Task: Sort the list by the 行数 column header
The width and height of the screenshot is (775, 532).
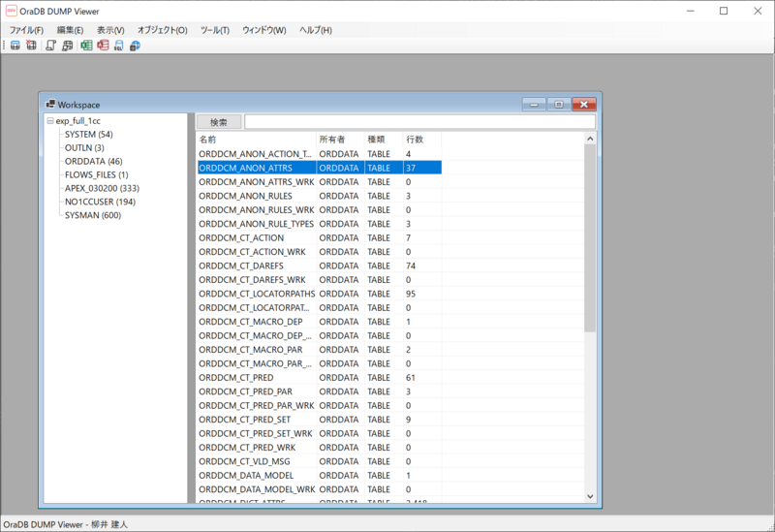Action: 420,140
